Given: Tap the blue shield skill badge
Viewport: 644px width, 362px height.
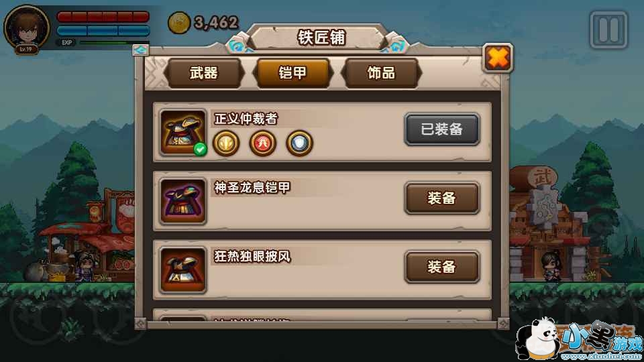Looking at the screenshot, I should 299,143.
